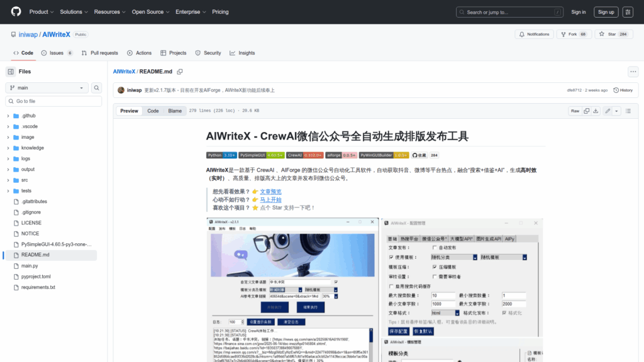Viewport: 644px width, 362px height.
Task: Expand the Resources menu
Action: [109, 12]
